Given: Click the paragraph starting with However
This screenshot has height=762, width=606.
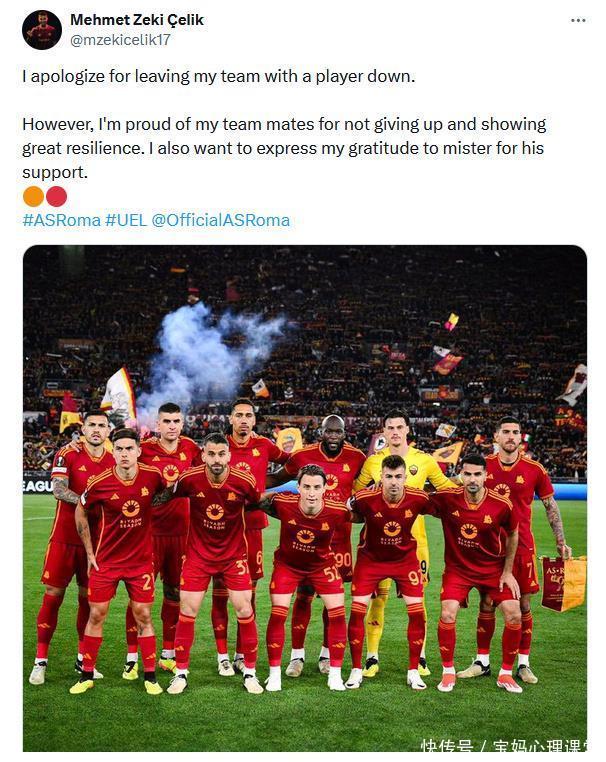Looking at the screenshot, I should click(x=284, y=148).
